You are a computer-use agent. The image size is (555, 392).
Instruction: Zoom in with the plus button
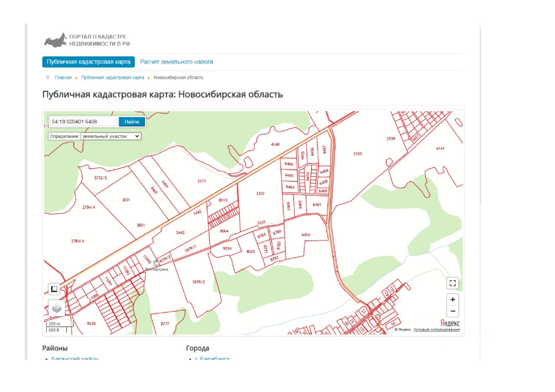pyautogui.click(x=453, y=299)
